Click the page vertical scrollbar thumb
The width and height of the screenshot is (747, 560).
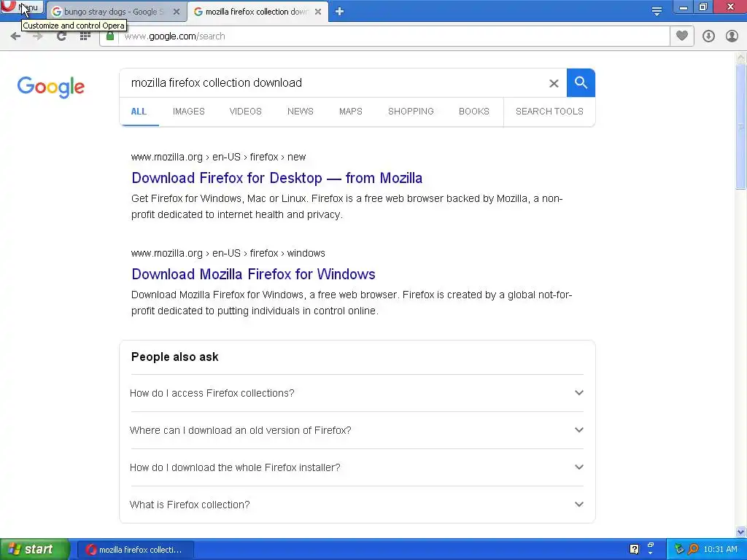[740, 127]
